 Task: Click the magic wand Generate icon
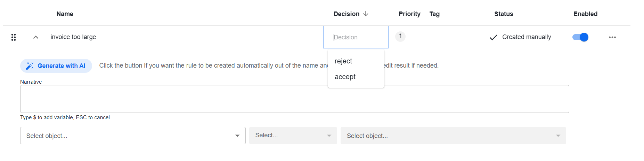click(30, 66)
